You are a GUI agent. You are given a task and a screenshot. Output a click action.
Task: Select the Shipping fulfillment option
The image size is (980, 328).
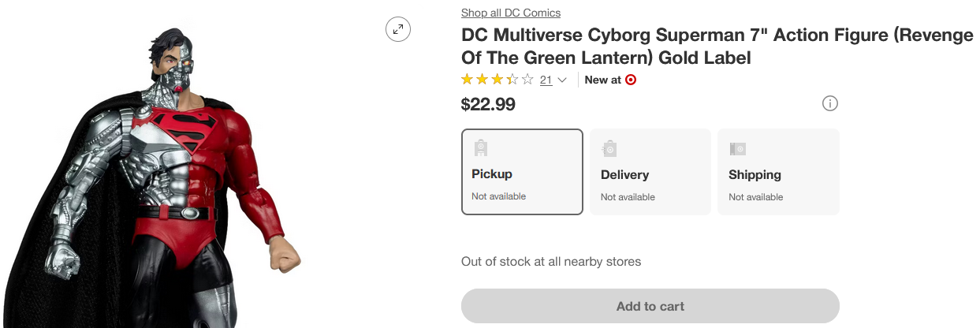pyautogui.click(x=778, y=172)
